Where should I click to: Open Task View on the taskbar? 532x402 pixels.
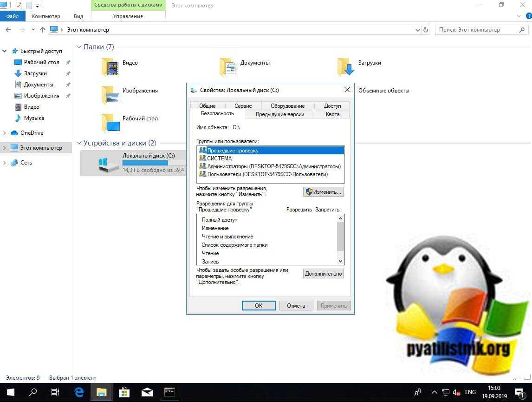coord(55,393)
